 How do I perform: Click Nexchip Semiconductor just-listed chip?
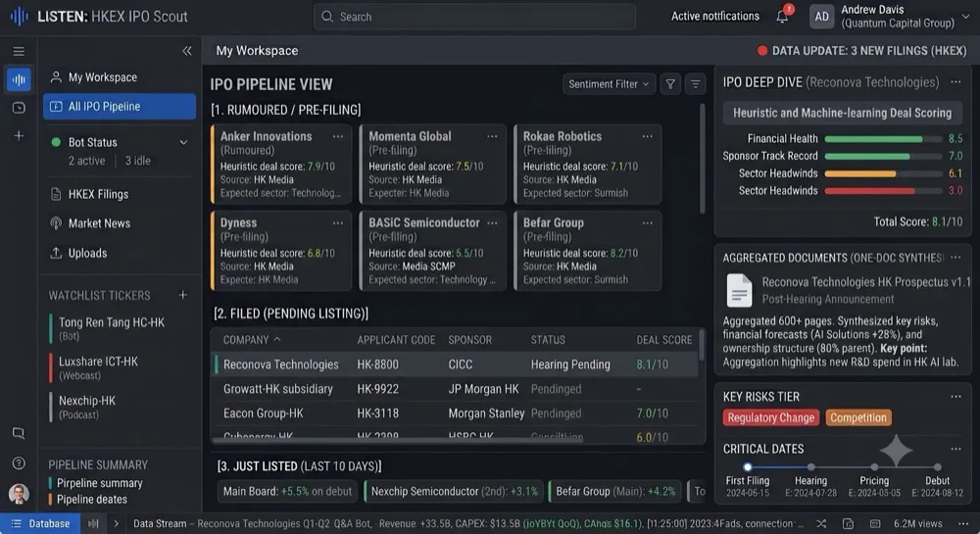pos(454,492)
